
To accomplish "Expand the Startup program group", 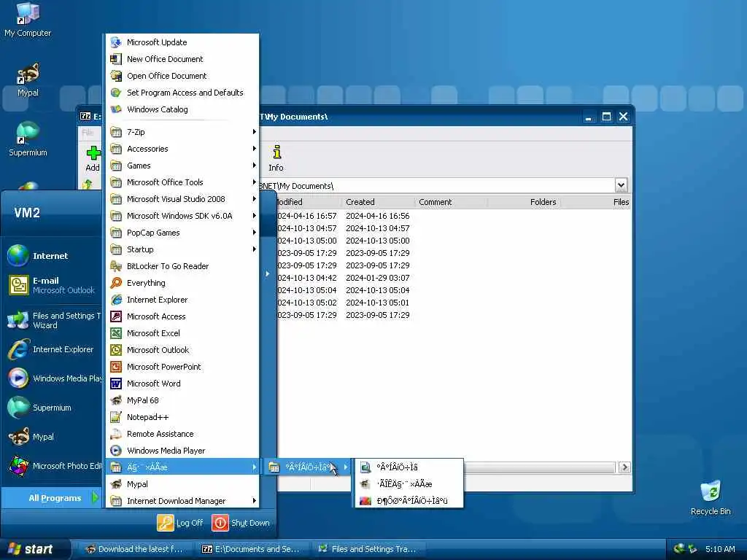I will (x=182, y=249).
